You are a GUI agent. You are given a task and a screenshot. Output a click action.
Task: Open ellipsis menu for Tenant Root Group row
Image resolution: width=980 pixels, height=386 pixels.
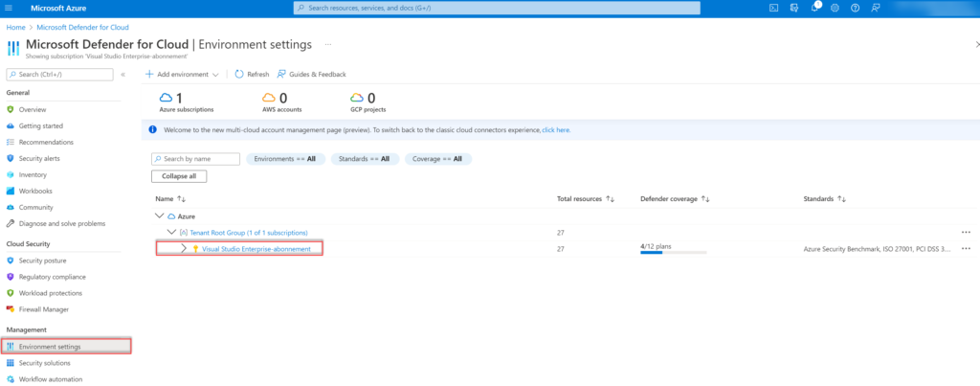pyautogui.click(x=966, y=232)
